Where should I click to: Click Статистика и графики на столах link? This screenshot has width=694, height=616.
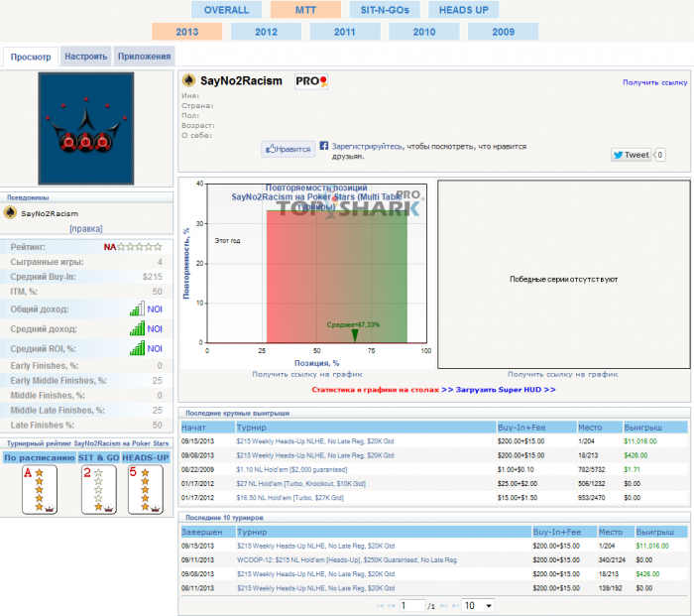(x=376, y=390)
